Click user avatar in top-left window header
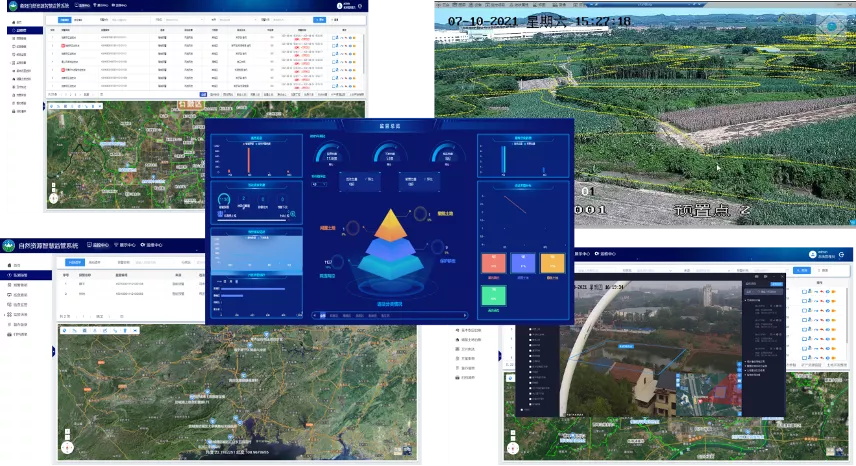856x466 pixels. pyautogui.click(x=337, y=8)
